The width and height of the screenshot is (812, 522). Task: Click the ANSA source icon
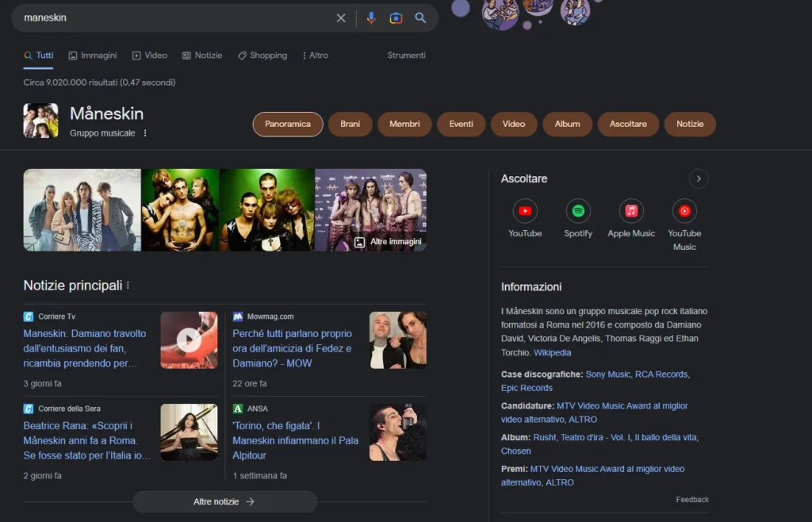(x=238, y=409)
